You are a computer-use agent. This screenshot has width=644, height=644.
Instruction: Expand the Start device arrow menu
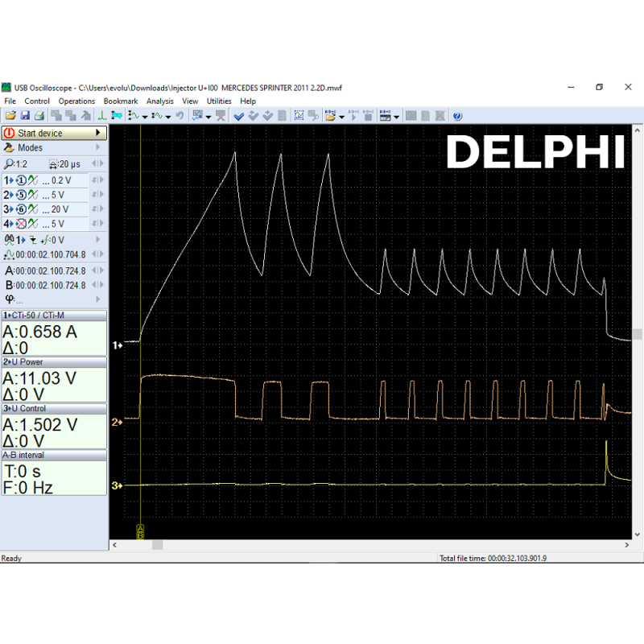[x=98, y=133]
